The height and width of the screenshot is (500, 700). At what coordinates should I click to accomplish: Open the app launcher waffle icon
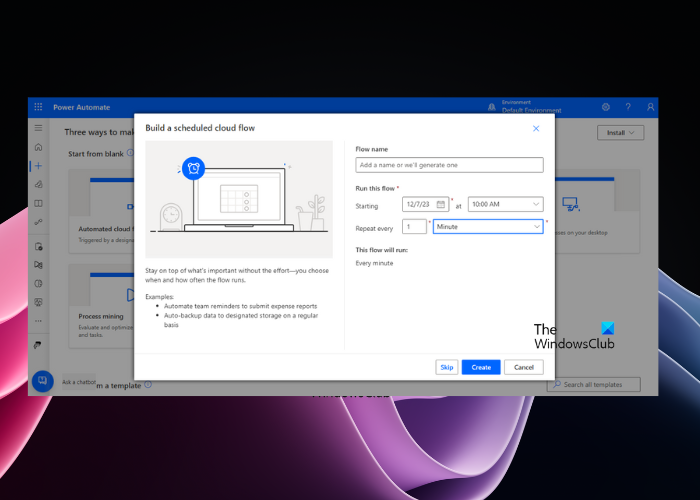coord(38,107)
